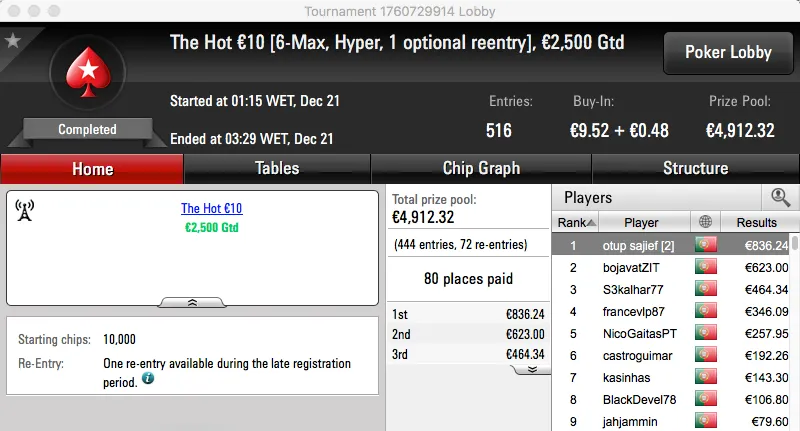Sort the players list by Rank
The height and width of the screenshot is (431, 800).
(577, 222)
